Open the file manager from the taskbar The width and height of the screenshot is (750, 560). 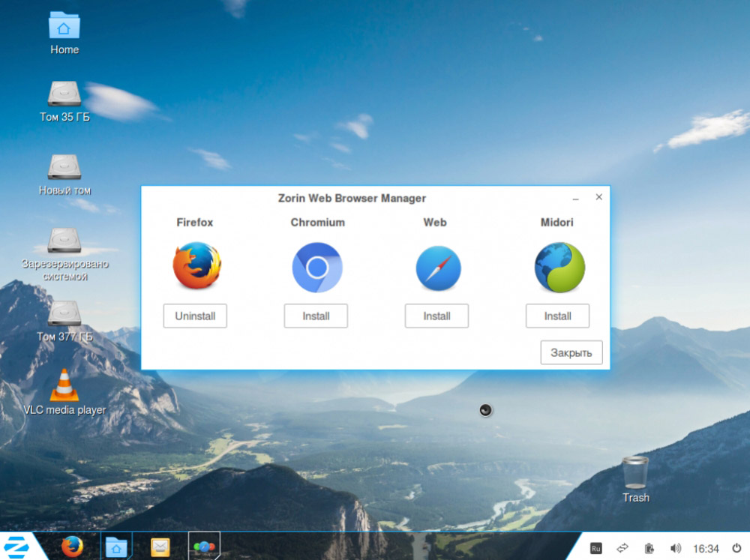coord(116,547)
